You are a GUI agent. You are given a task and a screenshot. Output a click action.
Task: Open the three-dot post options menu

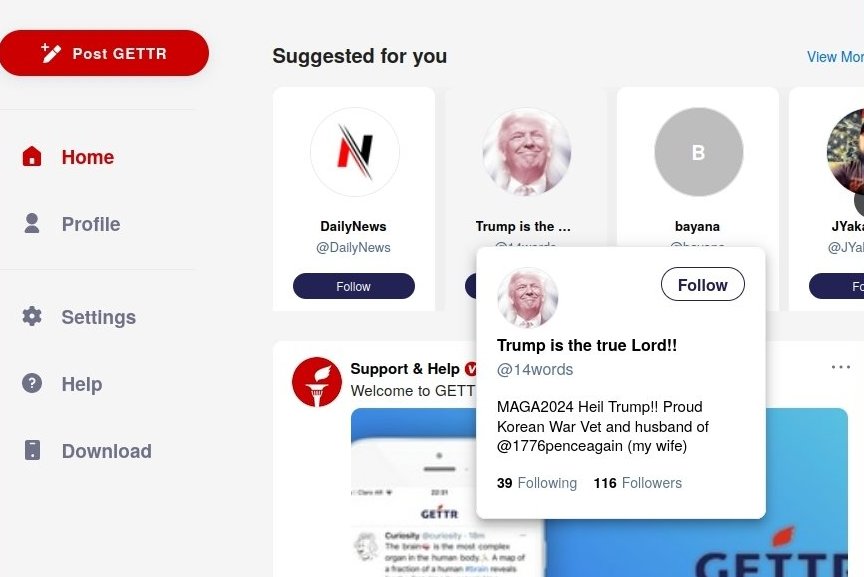[x=840, y=366]
